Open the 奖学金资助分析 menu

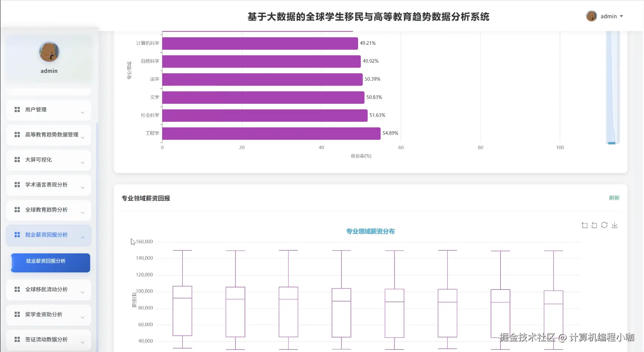coord(49,315)
